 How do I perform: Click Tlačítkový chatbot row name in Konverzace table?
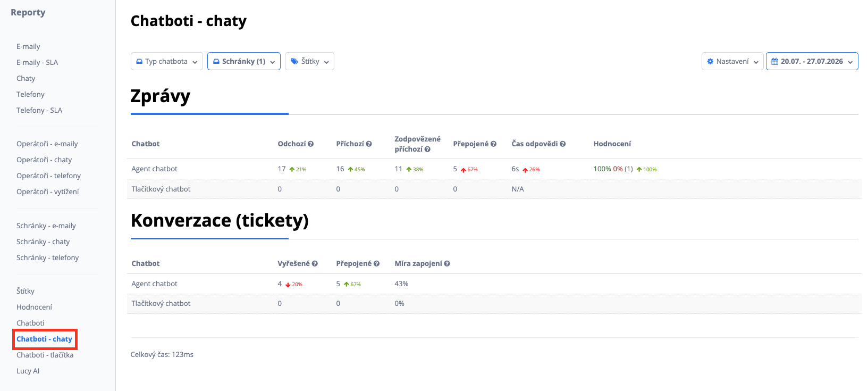pyautogui.click(x=161, y=303)
